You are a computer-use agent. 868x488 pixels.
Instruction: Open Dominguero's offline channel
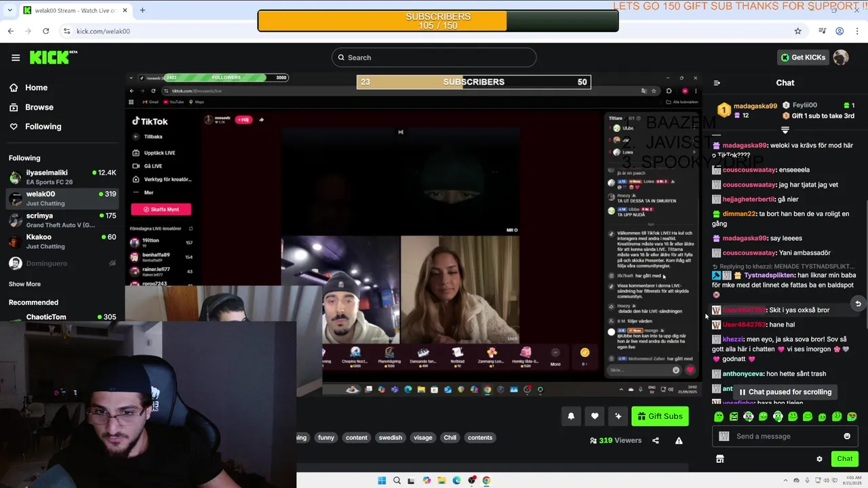tap(62, 263)
